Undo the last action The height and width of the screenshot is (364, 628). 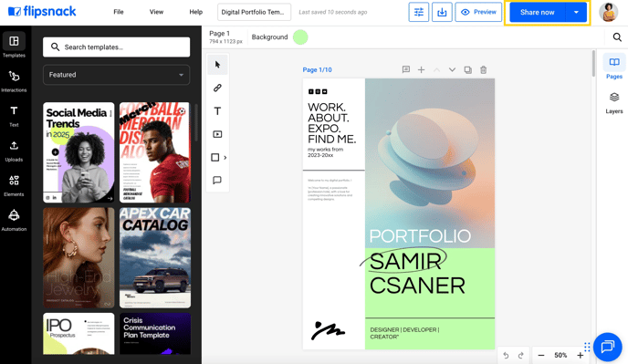(x=506, y=355)
